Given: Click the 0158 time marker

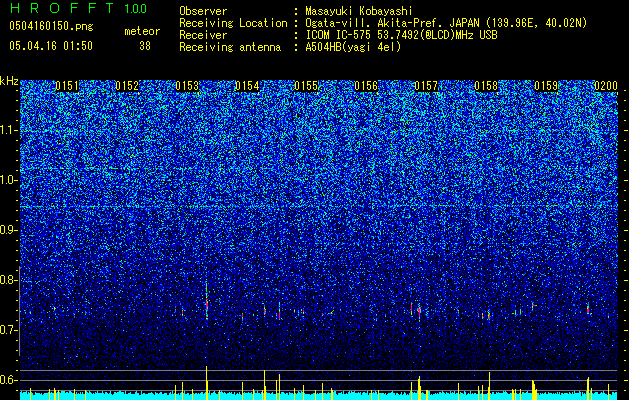Looking at the screenshot, I should (486, 86).
